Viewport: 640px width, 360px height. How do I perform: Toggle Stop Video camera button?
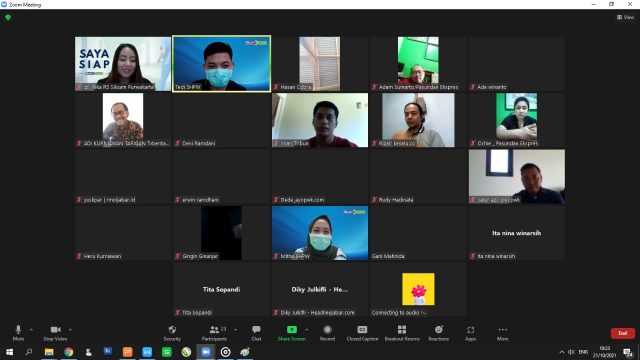pos(55,333)
